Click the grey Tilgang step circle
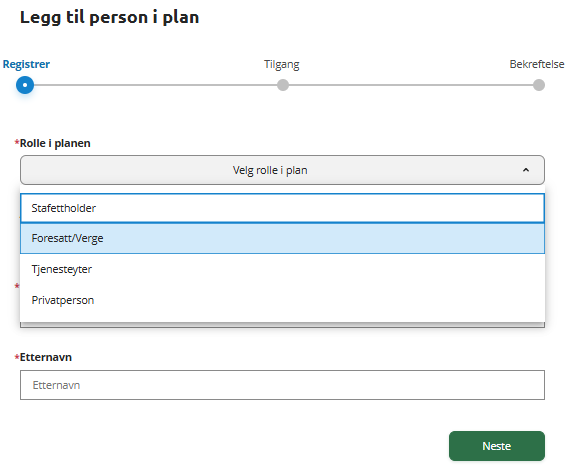The height and width of the screenshot is (472, 581). (283, 85)
